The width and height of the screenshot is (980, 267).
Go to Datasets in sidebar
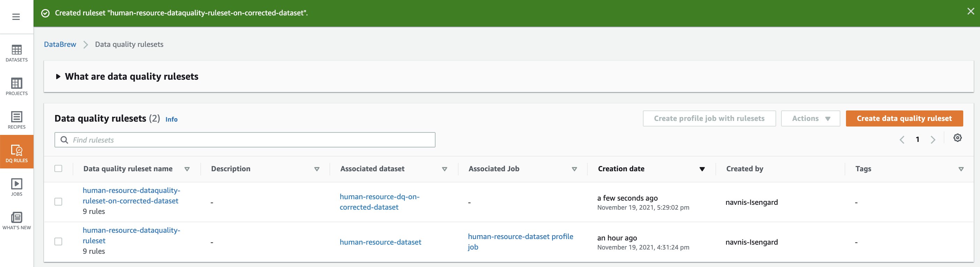click(16, 53)
